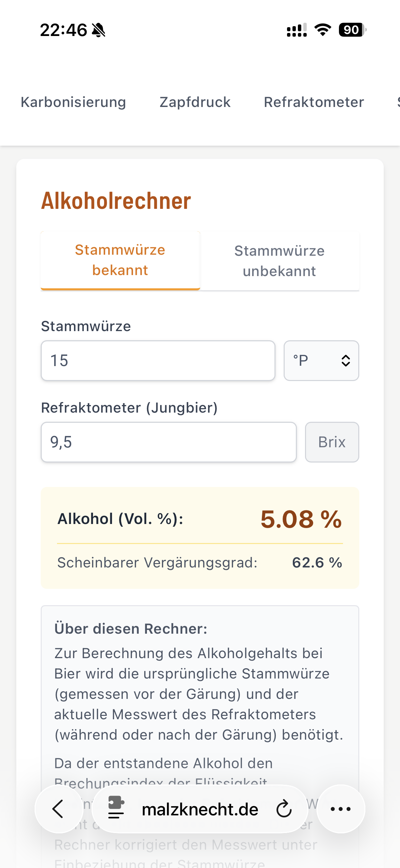Tap the Alkoholrechner heading
The image size is (400, 868).
point(116,201)
